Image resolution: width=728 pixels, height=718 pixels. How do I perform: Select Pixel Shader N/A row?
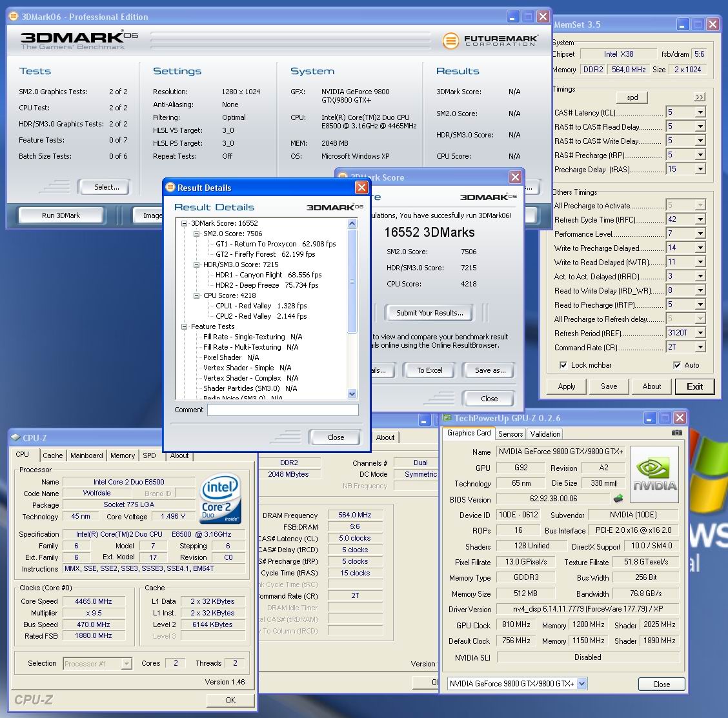pos(231,357)
